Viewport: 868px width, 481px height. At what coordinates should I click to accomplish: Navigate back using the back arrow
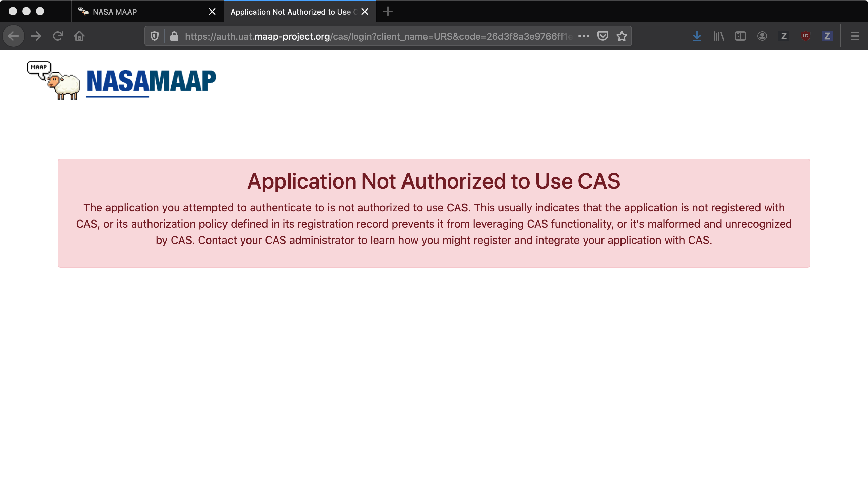click(x=14, y=36)
